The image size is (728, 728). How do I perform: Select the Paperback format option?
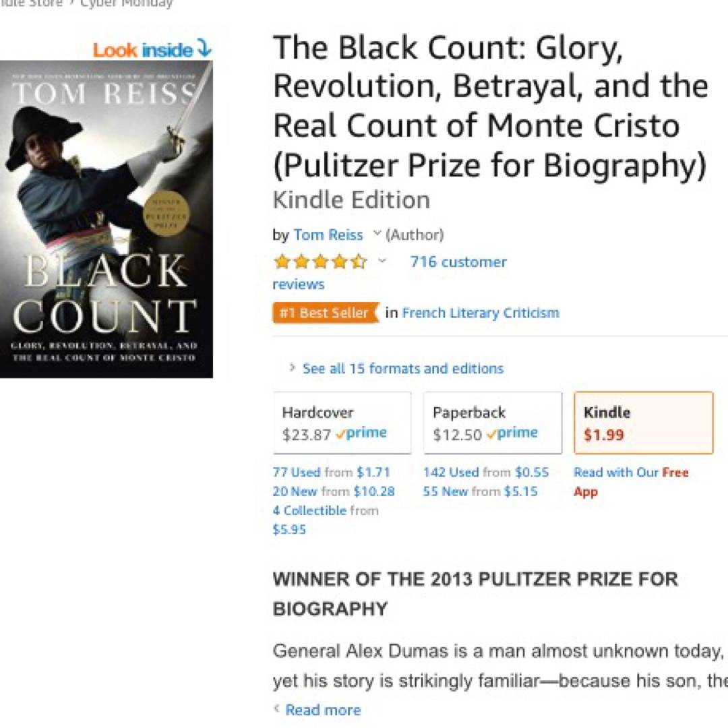[x=492, y=423]
